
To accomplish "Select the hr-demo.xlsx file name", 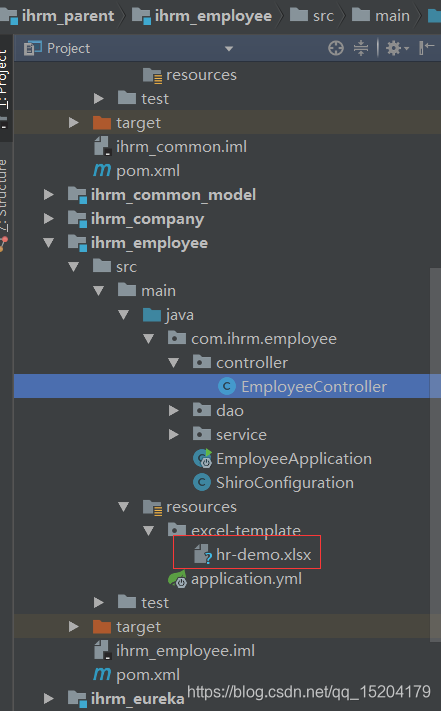I will (264, 554).
